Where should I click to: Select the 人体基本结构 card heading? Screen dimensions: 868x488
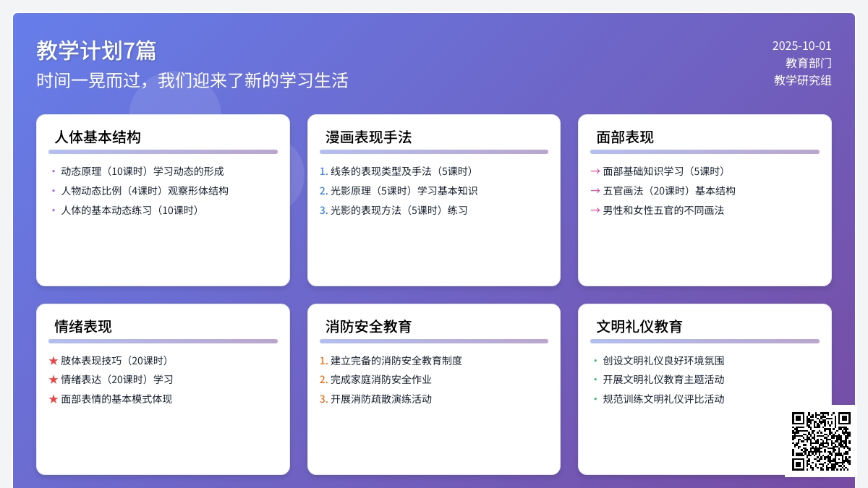click(98, 137)
